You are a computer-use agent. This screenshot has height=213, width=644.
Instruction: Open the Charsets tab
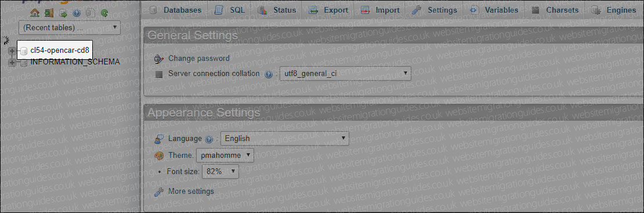(x=555, y=10)
